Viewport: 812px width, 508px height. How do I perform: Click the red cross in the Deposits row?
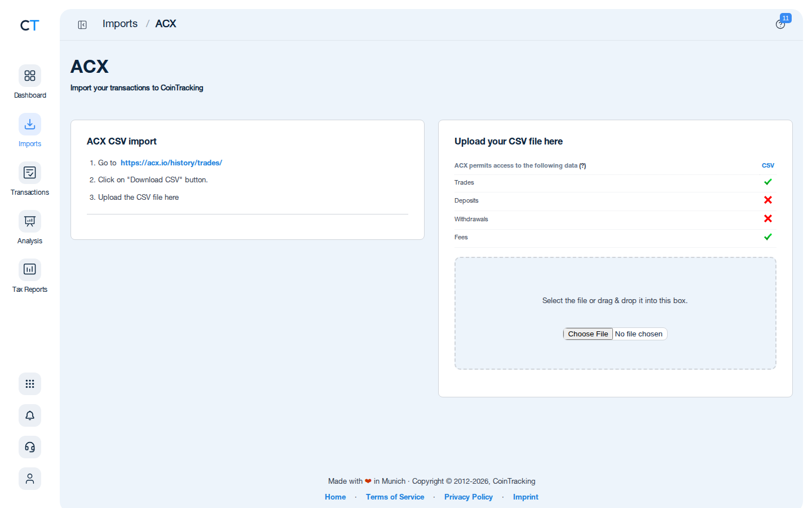pyautogui.click(x=768, y=200)
